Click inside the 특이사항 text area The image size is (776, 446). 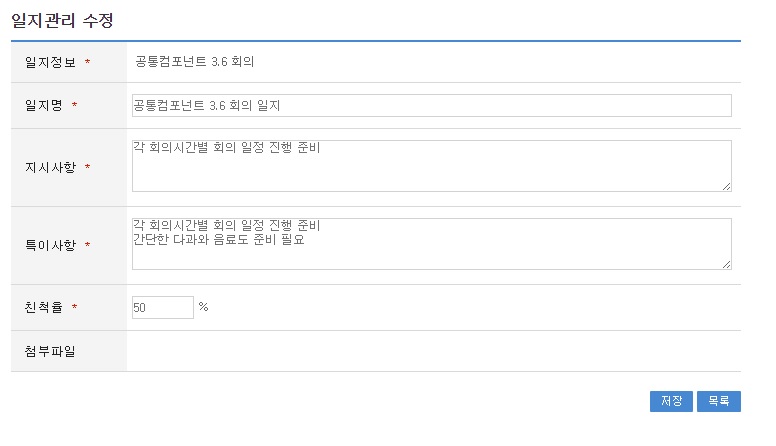(x=431, y=252)
